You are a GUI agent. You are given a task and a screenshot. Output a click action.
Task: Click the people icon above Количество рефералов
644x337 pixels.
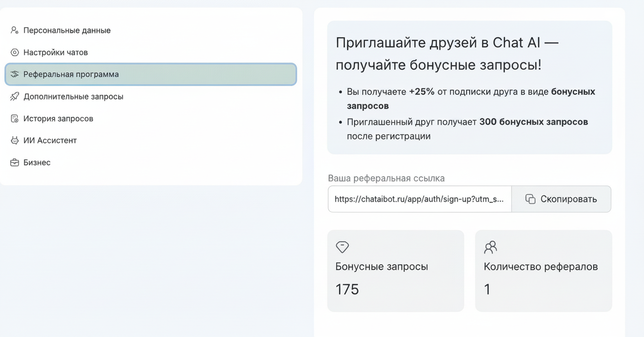[x=490, y=247]
